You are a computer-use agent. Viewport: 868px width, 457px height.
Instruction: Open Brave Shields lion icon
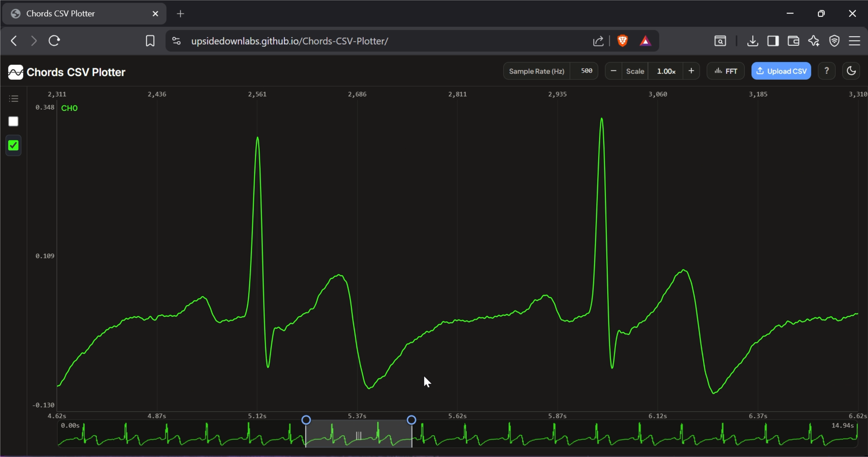pos(622,41)
